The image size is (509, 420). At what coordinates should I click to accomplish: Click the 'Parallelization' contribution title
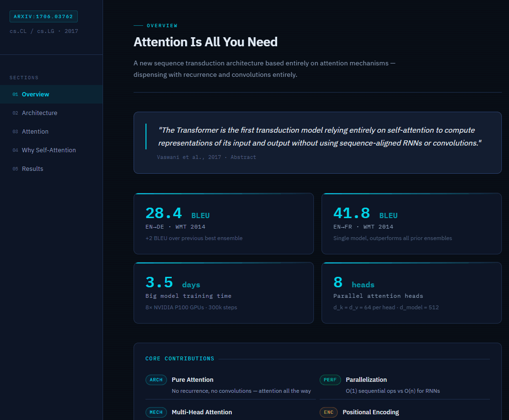tap(366, 380)
